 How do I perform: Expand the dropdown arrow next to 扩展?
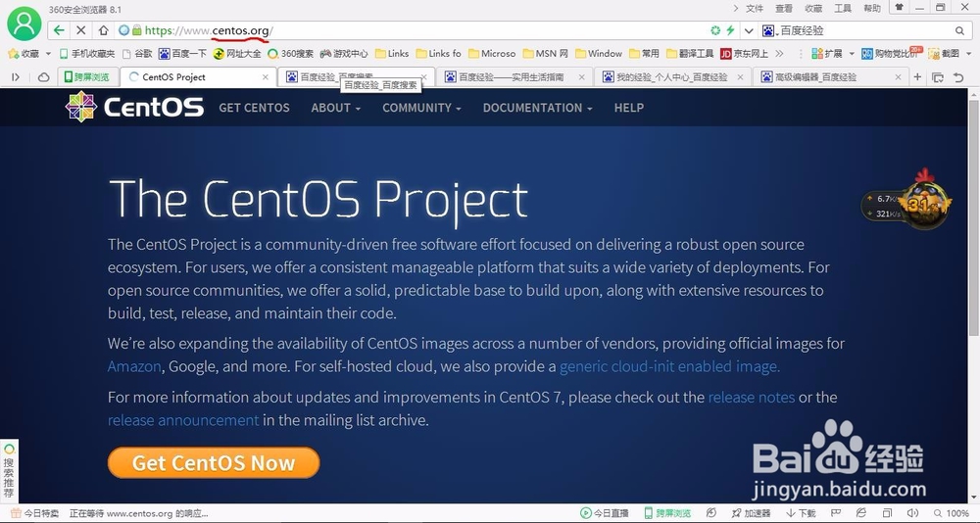pos(852,54)
